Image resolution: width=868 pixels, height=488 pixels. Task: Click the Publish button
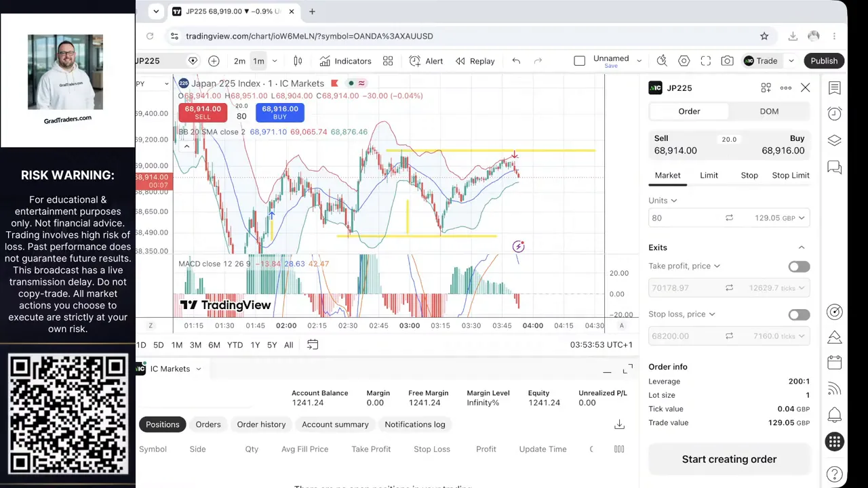coord(824,61)
